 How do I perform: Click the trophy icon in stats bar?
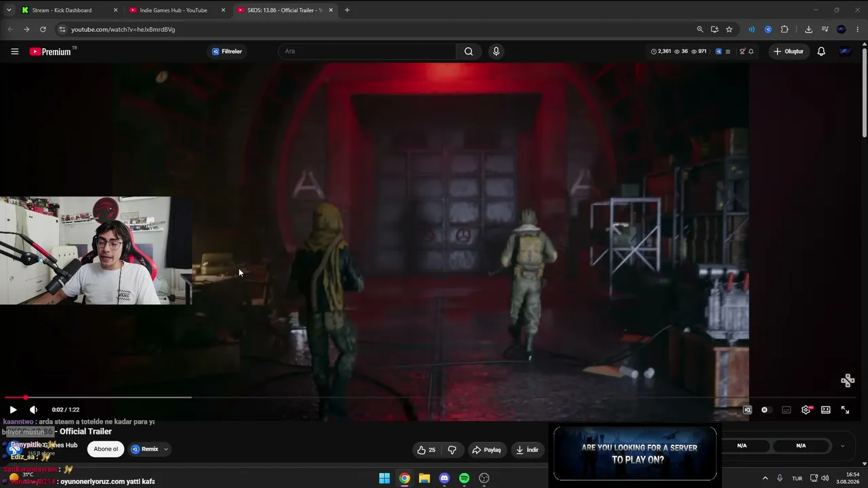(742, 52)
